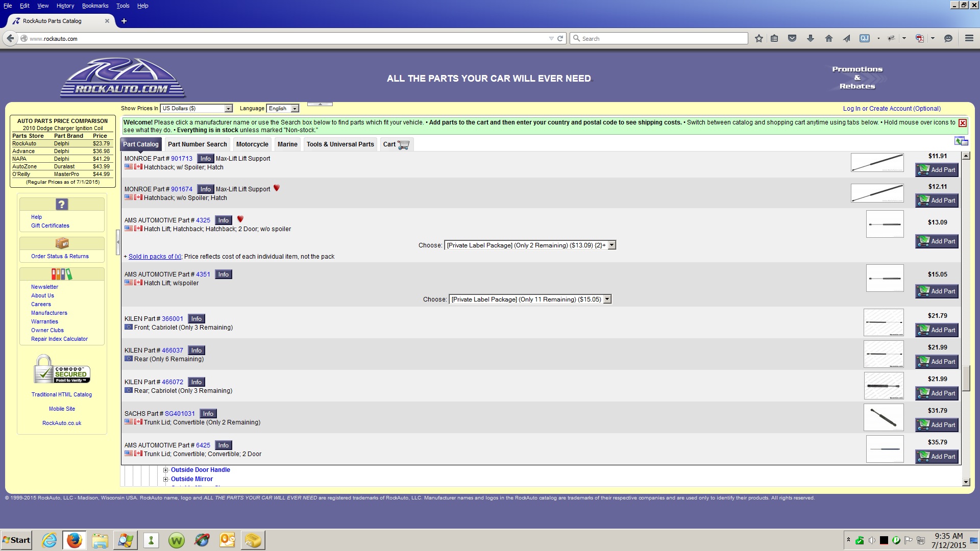View the Kilen 466072 part thumbnail
The image size is (980, 551).
[884, 386]
